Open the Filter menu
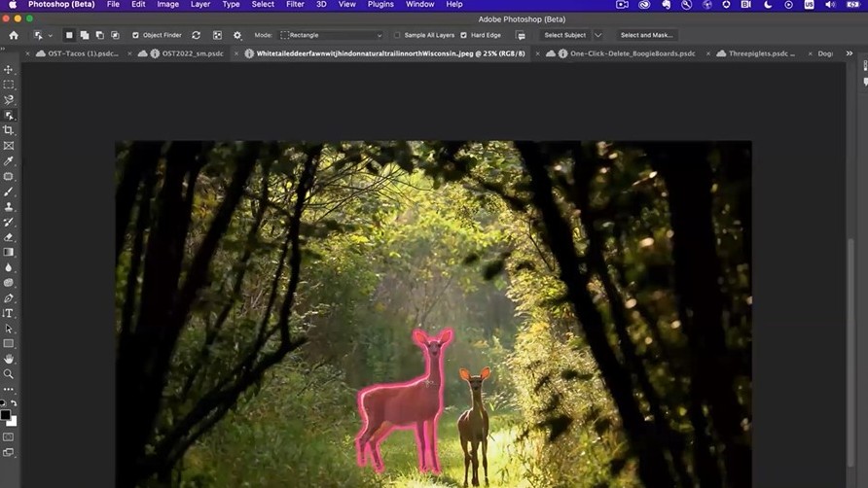Image resolution: width=868 pixels, height=488 pixels. tap(295, 5)
